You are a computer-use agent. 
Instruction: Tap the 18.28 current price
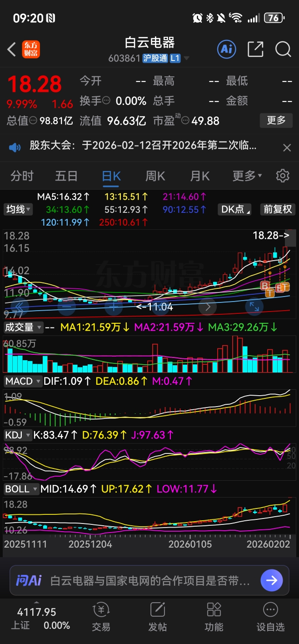point(35,84)
